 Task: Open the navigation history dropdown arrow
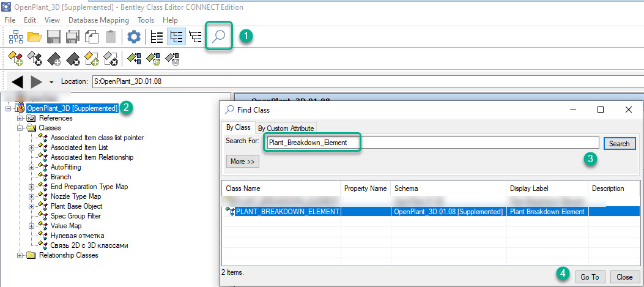point(51,82)
